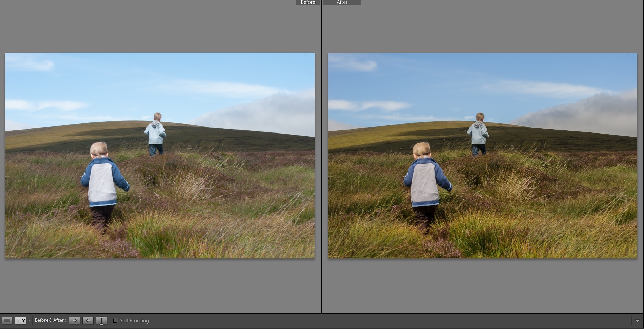Screen dimensions: 644x329
Task: Open Before/After view options dropdown arrow
Action: coord(29,321)
